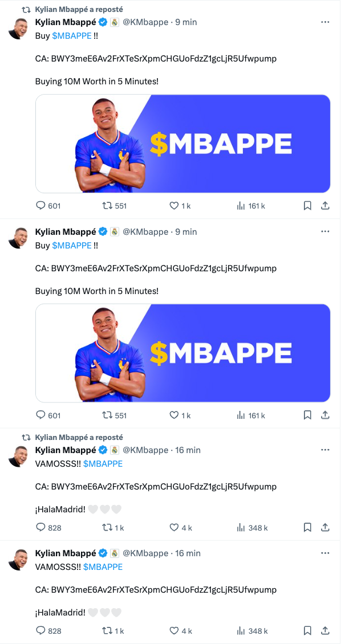Open the @KMbappe handle in the third tweet

coord(145,450)
